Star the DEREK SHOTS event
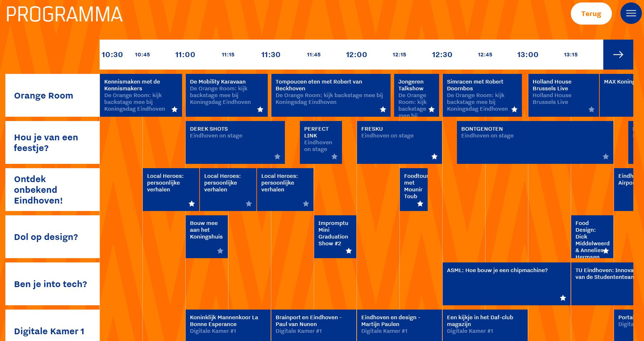Screen dimensions: 644x341 pyautogui.click(x=277, y=157)
